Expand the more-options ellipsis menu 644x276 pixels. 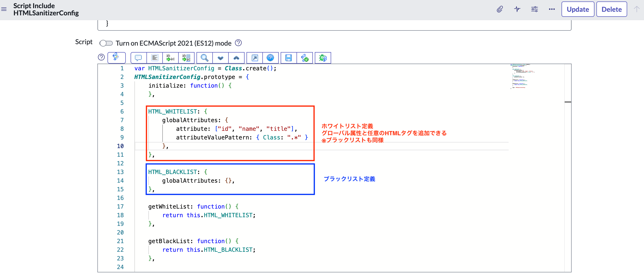pos(551,9)
